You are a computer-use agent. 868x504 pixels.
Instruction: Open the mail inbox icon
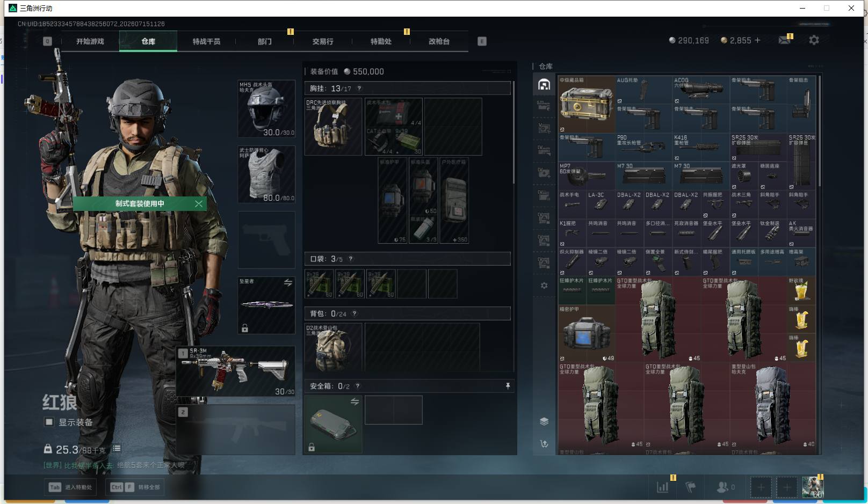click(784, 40)
